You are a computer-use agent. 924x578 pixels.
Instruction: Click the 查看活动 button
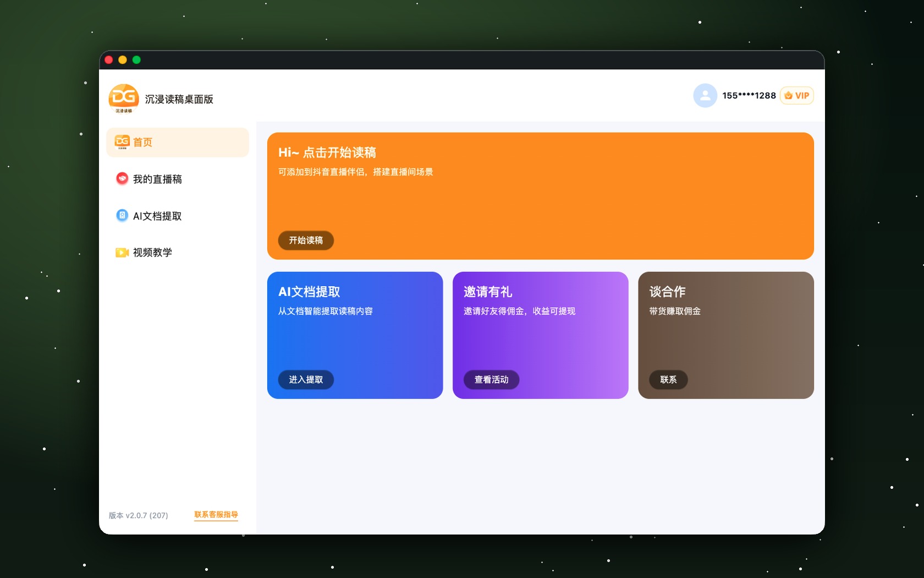(x=491, y=379)
